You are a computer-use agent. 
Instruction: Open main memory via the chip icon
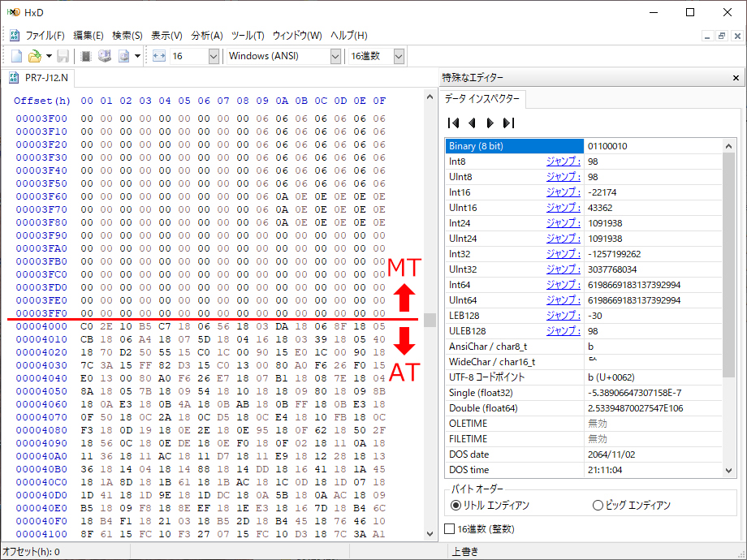86,56
